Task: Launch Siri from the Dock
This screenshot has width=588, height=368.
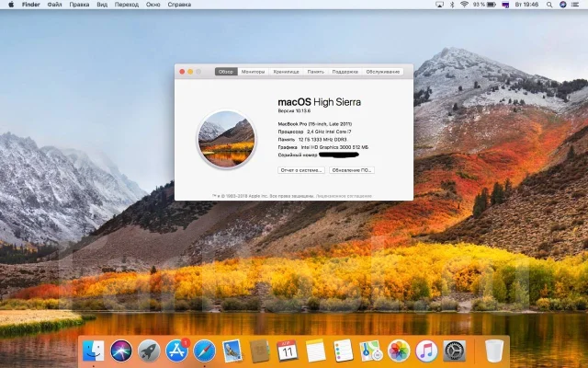Action: point(121,351)
